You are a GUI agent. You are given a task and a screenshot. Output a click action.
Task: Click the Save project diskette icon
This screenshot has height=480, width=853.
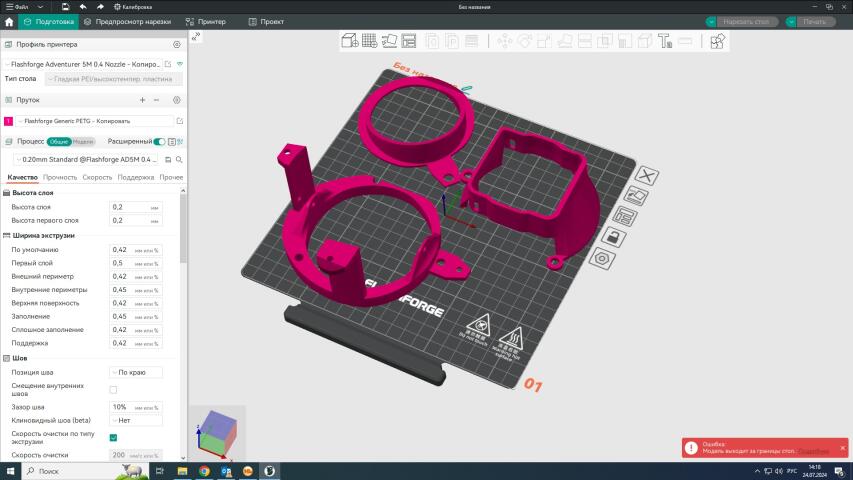(65, 7)
